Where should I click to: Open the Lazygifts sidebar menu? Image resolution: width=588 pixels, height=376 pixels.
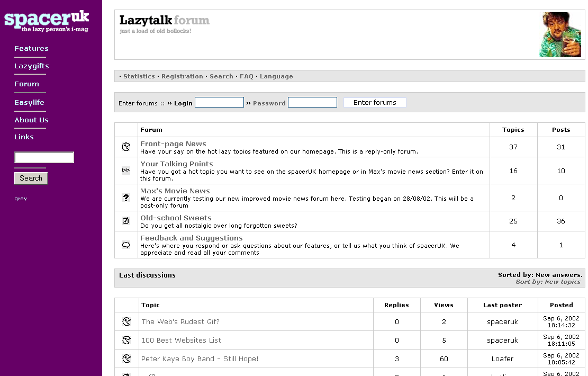coord(32,66)
